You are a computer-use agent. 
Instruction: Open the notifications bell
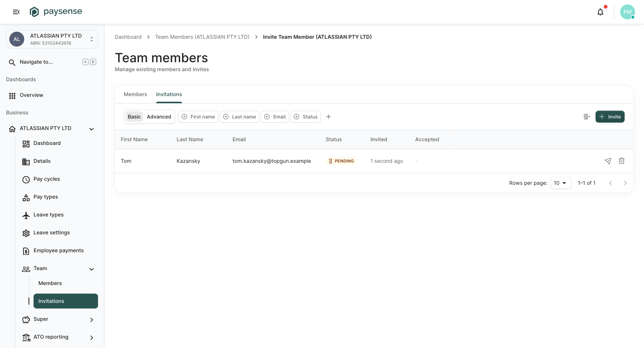(x=600, y=12)
